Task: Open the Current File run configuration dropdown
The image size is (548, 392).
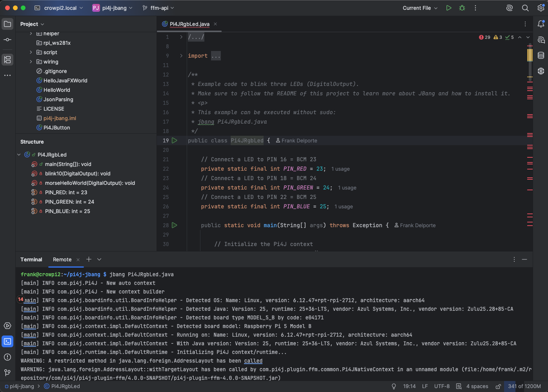Action: 420,8
